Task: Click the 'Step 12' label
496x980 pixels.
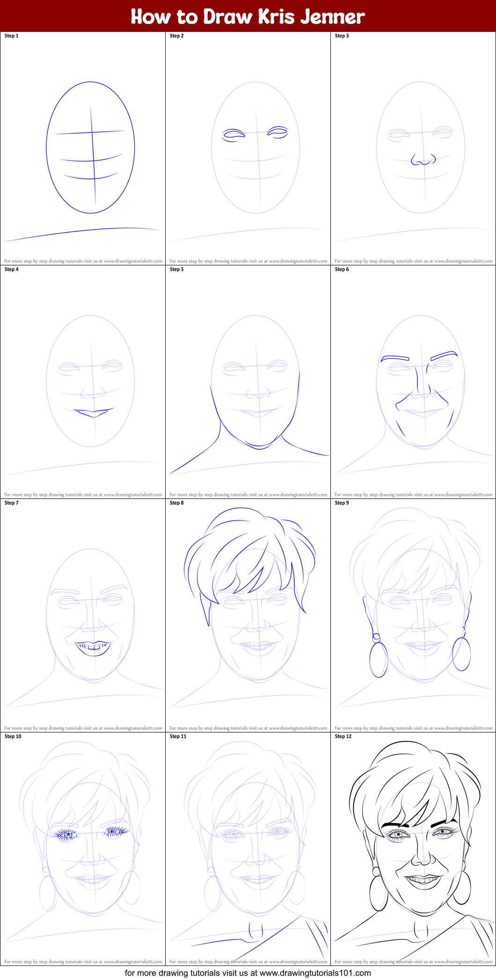Action: pos(343,736)
